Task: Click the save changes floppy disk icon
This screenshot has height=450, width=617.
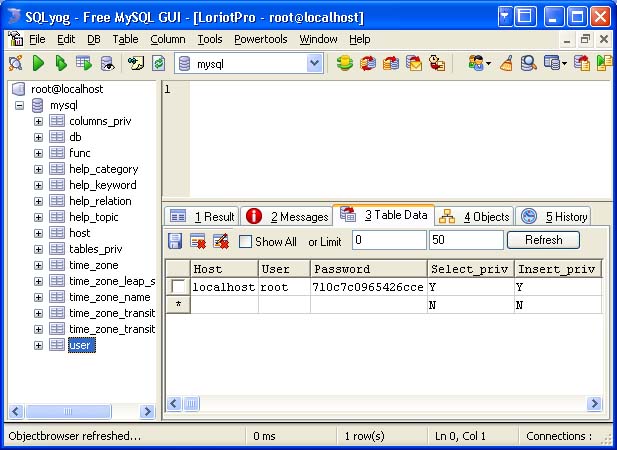Action: point(175,241)
